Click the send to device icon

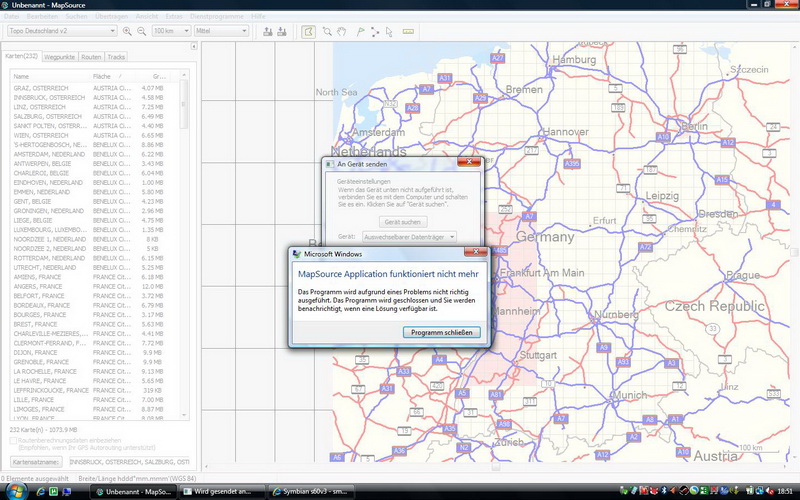click(267, 32)
